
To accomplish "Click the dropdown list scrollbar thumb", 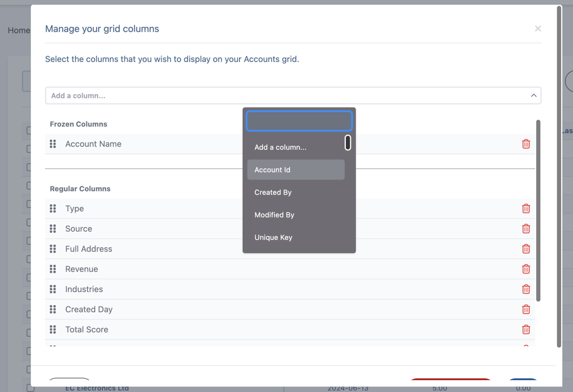I will [348, 143].
